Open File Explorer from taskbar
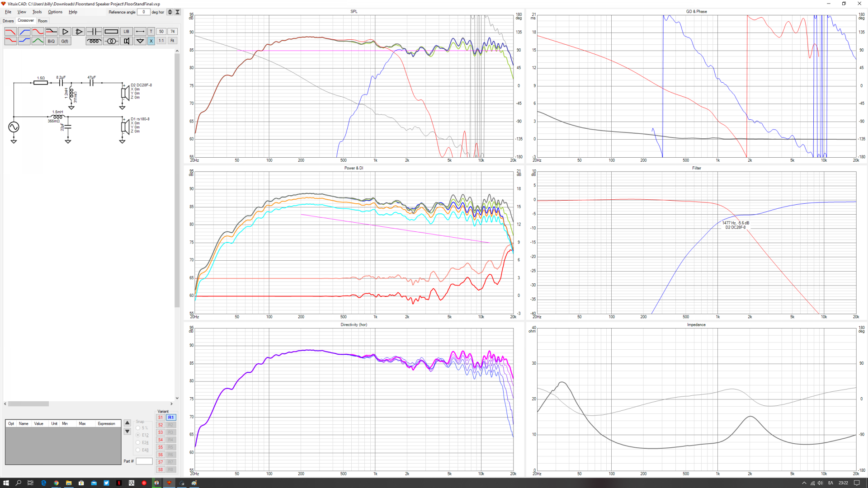The width and height of the screenshot is (868, 488). pos(69,483)
